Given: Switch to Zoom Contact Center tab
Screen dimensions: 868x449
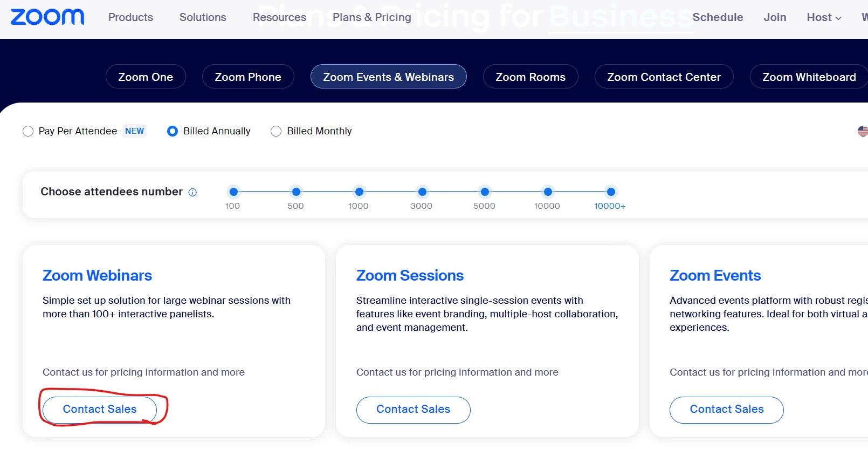Looking at the screenshot, I should click(x=664, y=77).
